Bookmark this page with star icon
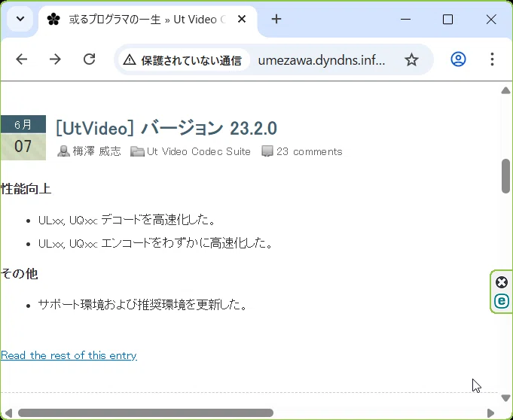Viewport: 513px width, 420px height. (x=411, y=59)
